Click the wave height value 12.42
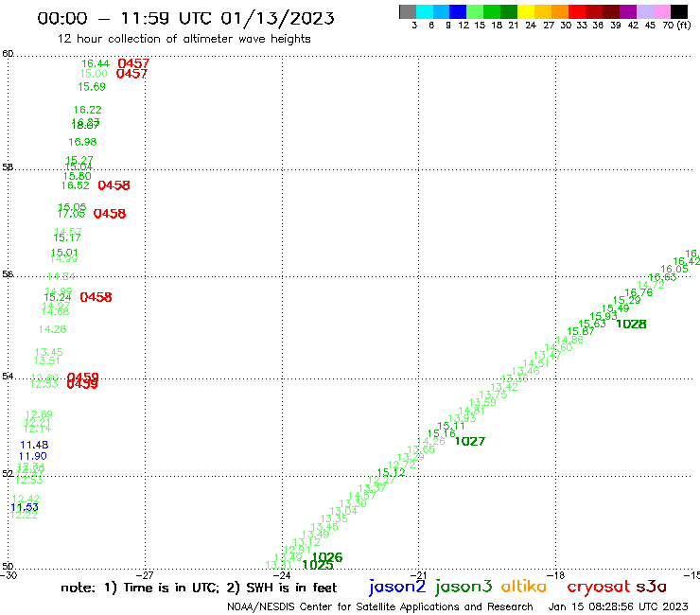Image resolution: width=700 pixels, height=615 pixels. (x=26, y=499)
